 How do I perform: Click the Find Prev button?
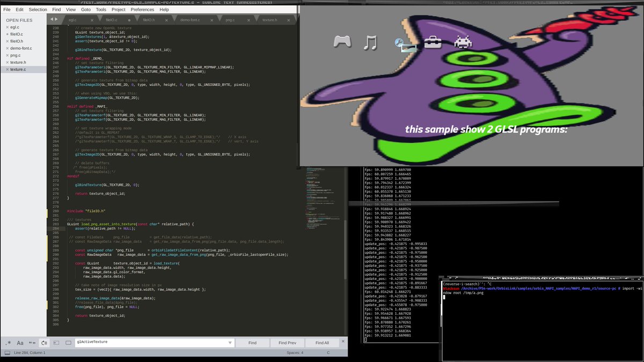pos(287,343)
